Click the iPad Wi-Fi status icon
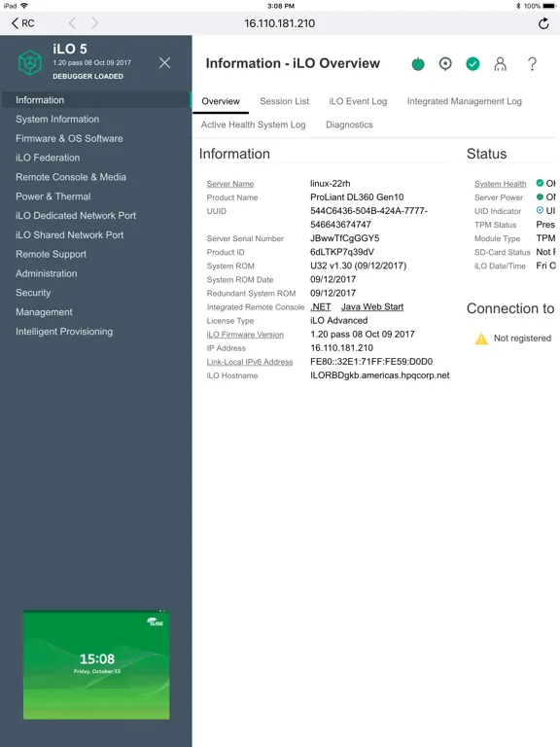Screen dimensions: 560x747 pyautogui.click(x=23, y=6)
